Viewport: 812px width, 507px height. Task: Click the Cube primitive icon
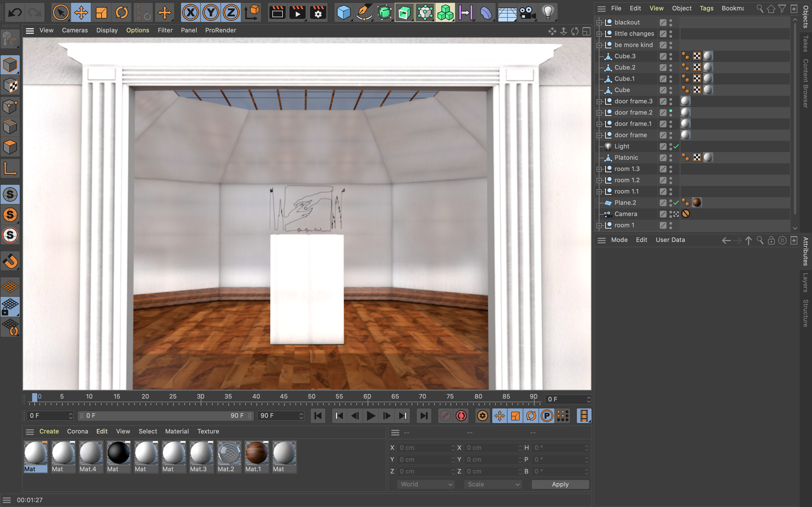[x=343, y=13]
